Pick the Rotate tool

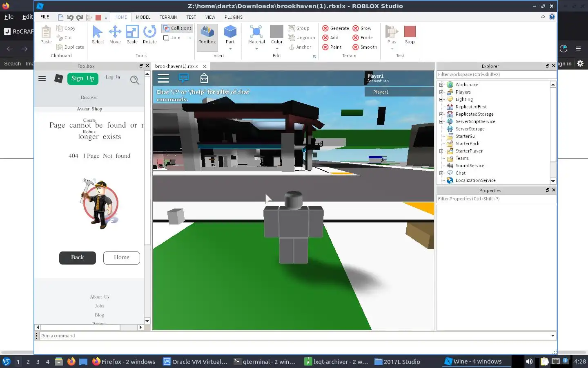pos(150,35)
